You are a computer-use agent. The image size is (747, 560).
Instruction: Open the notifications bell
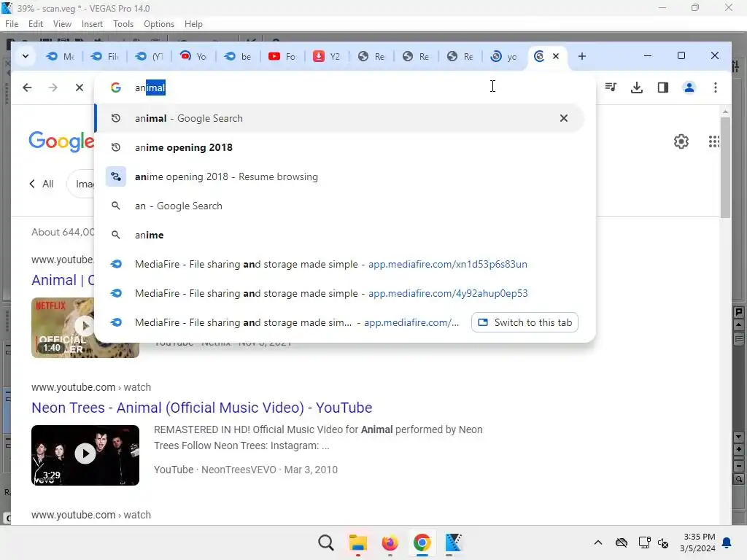click(x=727, y=542)
